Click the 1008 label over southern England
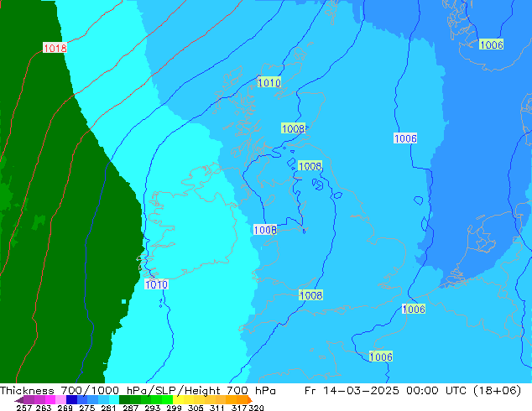532x411 pixels. pos(310,295)
